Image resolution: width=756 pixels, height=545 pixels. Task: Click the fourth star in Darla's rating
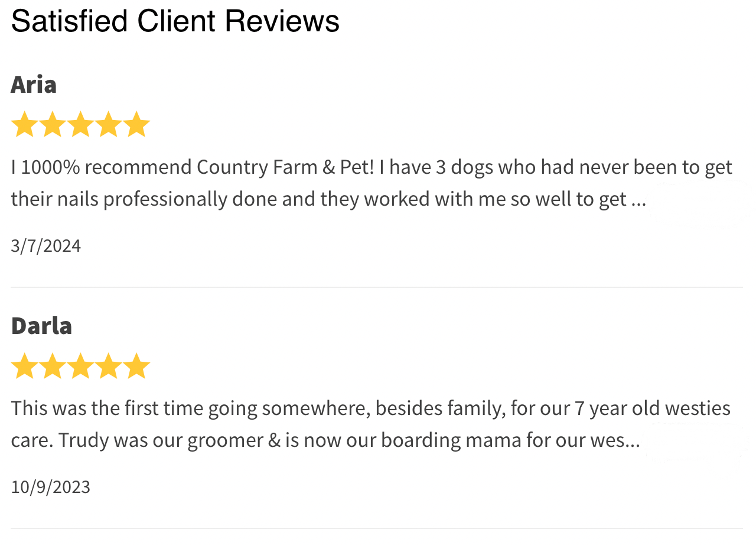click(x=109, y=366)
